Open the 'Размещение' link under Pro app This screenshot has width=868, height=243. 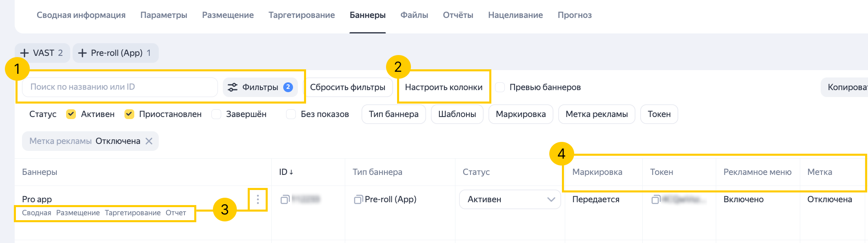point(78,213)
